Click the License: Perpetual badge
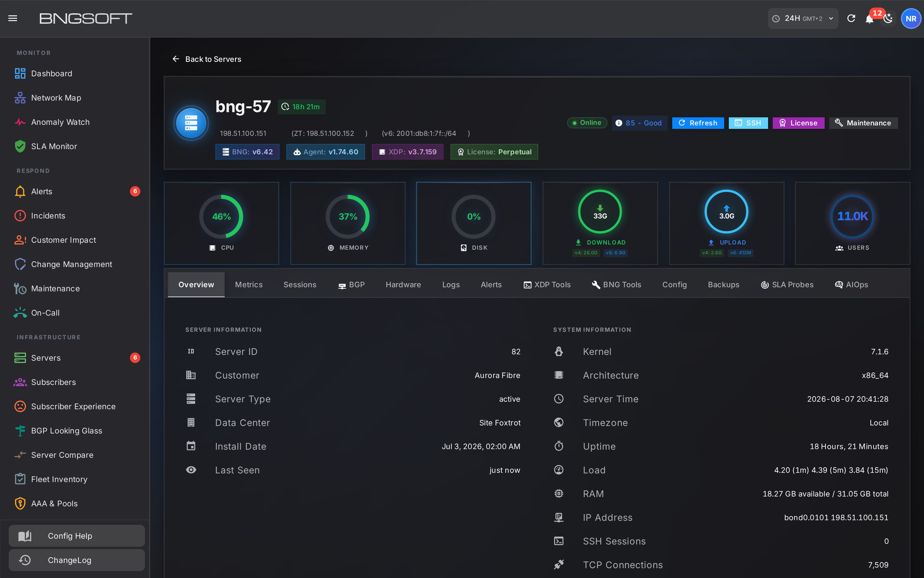Screen dimensions: 924x578 pyautogui.click(x=494, y=152)
